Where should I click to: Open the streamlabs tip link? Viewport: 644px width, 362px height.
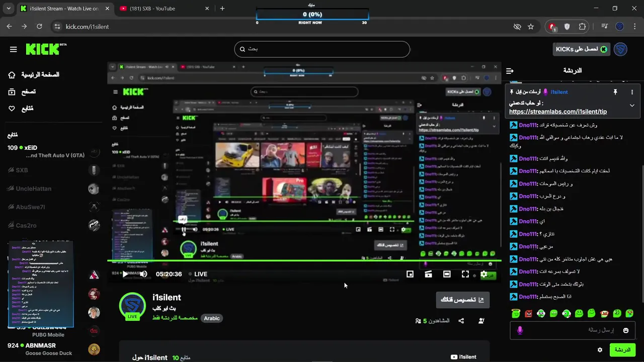click(557, 112)
